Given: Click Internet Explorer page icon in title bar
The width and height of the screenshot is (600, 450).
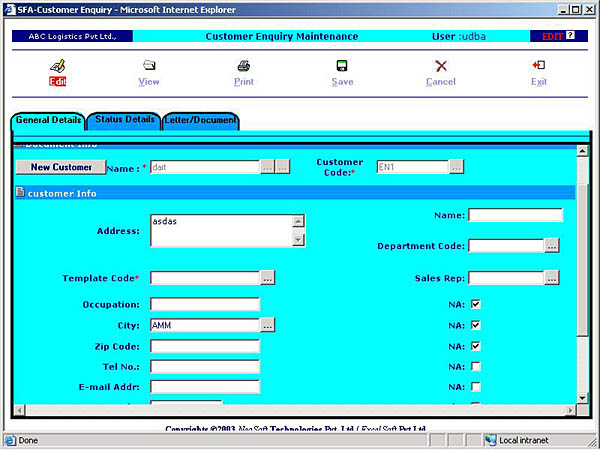Looking at the screenshot, I should point(10,10).
